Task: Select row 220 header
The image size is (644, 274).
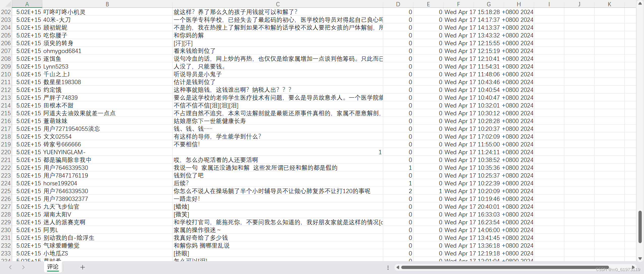Action: [6, 152]
